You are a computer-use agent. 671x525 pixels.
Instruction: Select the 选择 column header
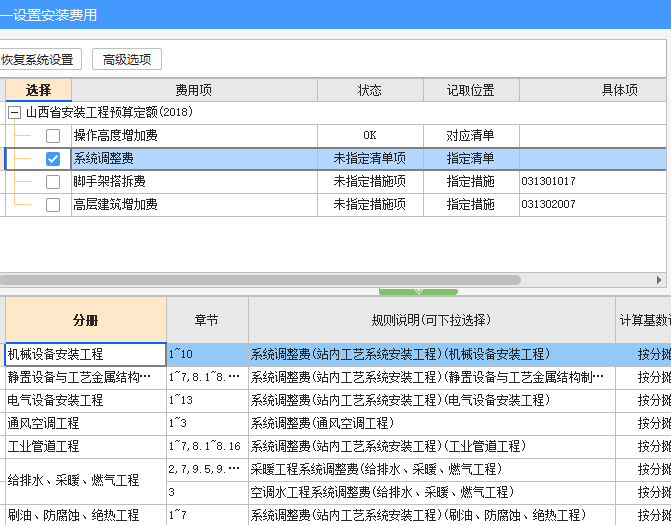(x=38, y=90)
